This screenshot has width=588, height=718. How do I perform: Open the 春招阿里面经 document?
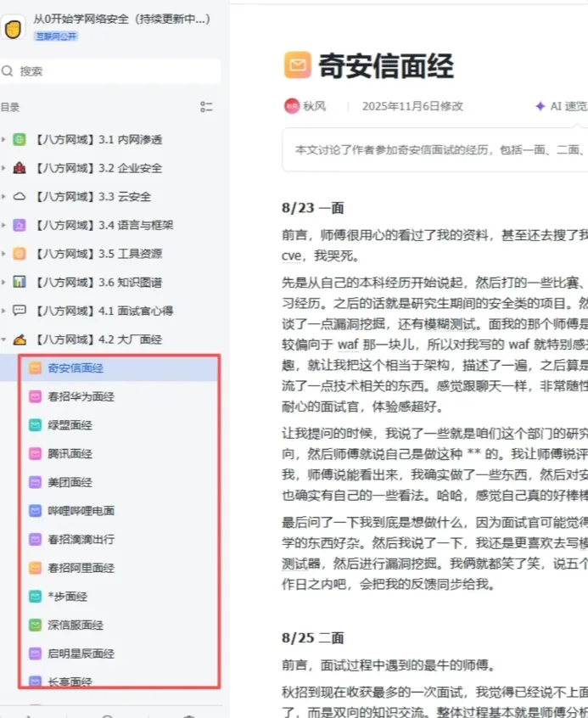81,568
